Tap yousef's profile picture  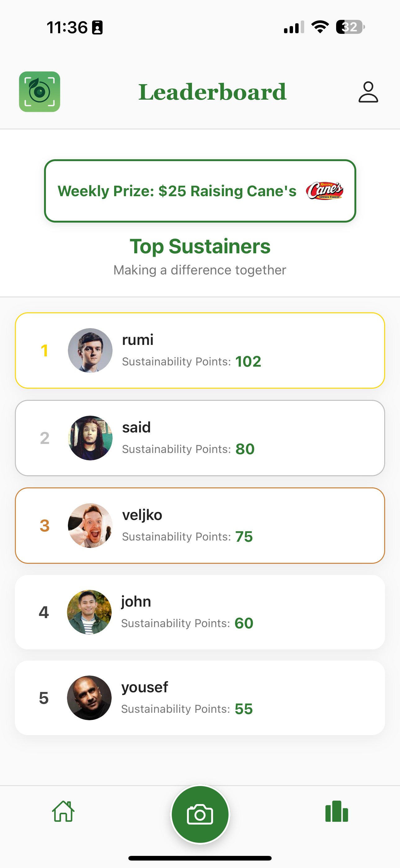pyautogui.click(x=89, y=698)
